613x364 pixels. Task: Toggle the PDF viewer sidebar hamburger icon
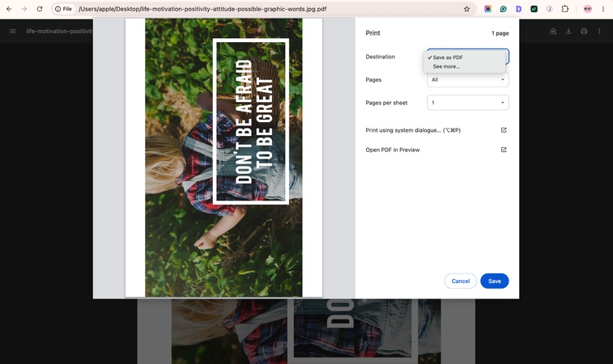pyautogui.click(x=13, y=32)
